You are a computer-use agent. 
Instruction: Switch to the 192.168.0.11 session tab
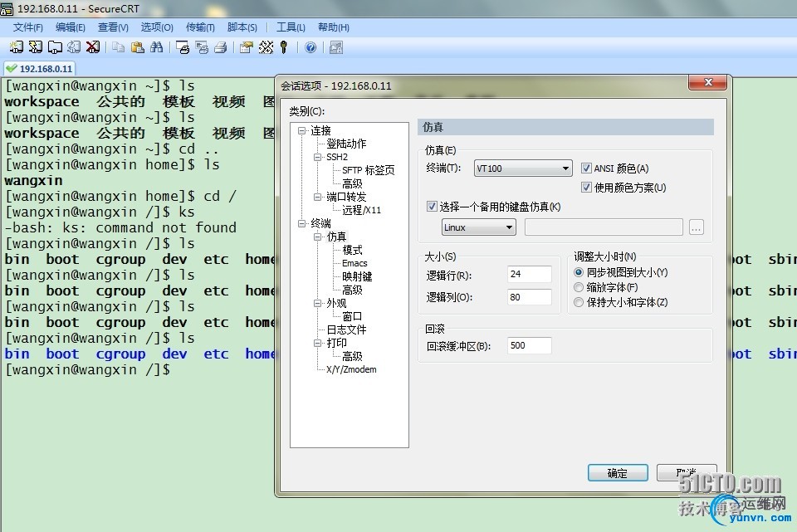click(39, 68)
